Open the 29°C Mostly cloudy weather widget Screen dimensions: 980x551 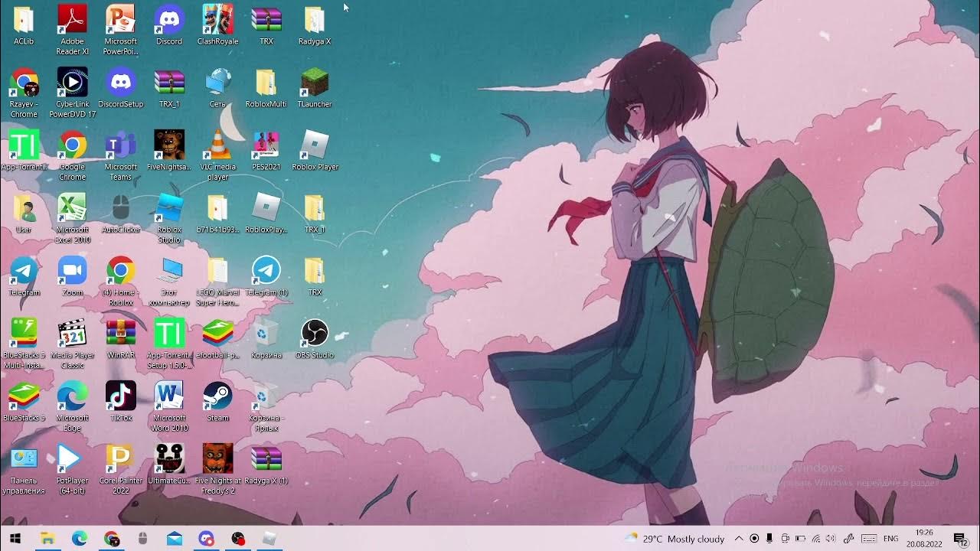pos(675,539)
